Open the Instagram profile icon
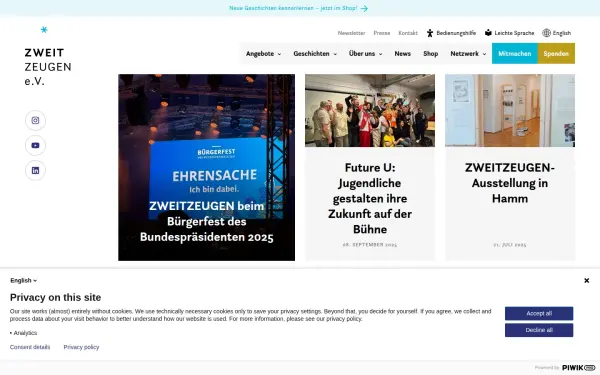This screenshot has height=375, width=600. coord(35,121)
